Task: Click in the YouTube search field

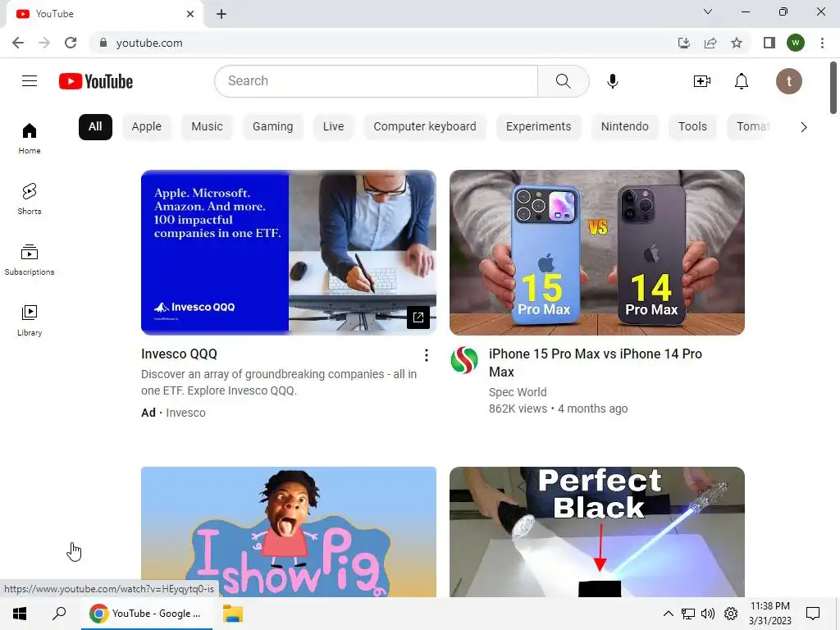Action: (376, 81)
